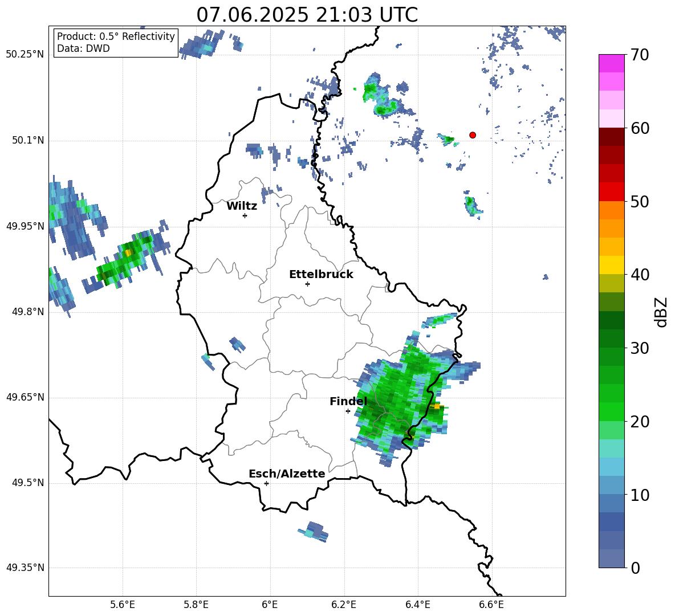Click the 60 tick on colorbar
This screenshot has width=675, height=616.
click(x=639, y=128)
